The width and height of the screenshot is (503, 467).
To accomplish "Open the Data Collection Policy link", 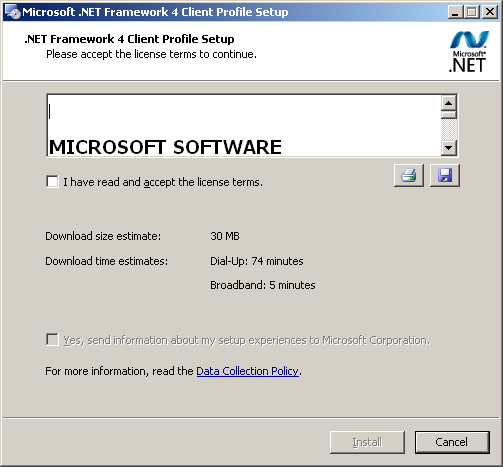I will tap(248, 371).
